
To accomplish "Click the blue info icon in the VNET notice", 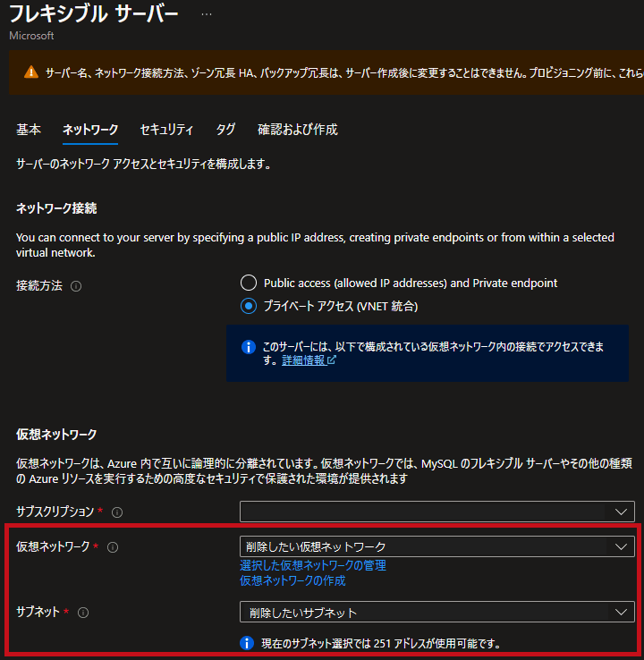I will [x=249, y=347].
